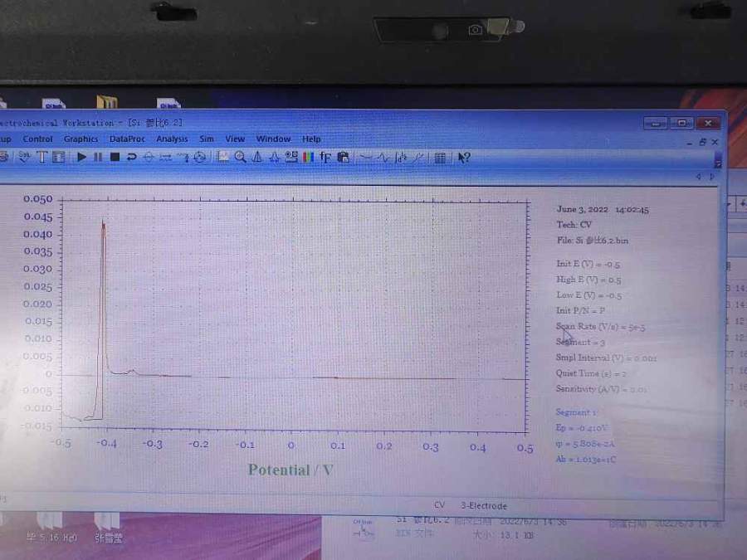Viewport: 747px width, 560px height.
Task: Pause the running experiment
Action: click(98, 157)
